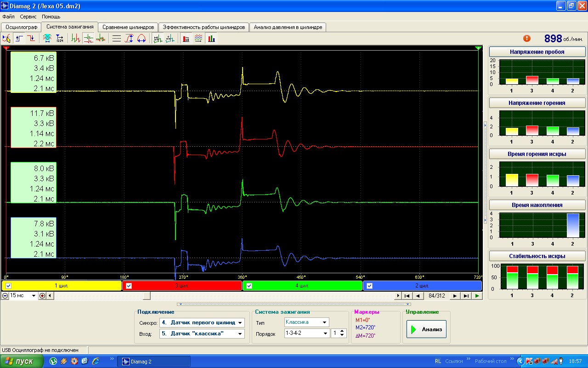Click the red circle plus zoom icon

pyautogui.click(x=42, y=295)
